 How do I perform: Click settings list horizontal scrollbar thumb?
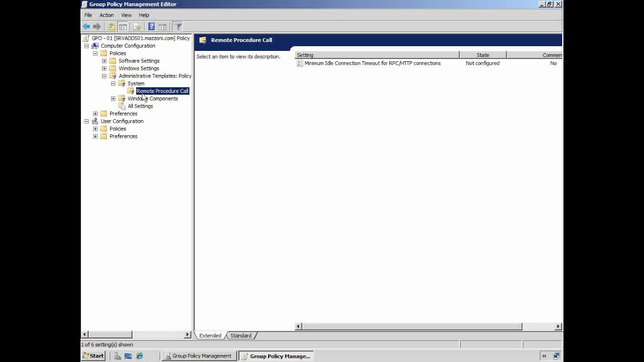pos(412,327)
